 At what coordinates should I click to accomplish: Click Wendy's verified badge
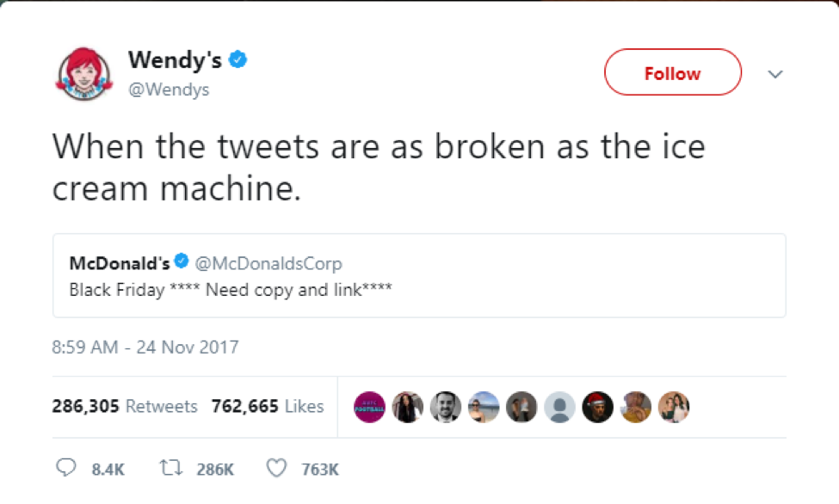238,58
